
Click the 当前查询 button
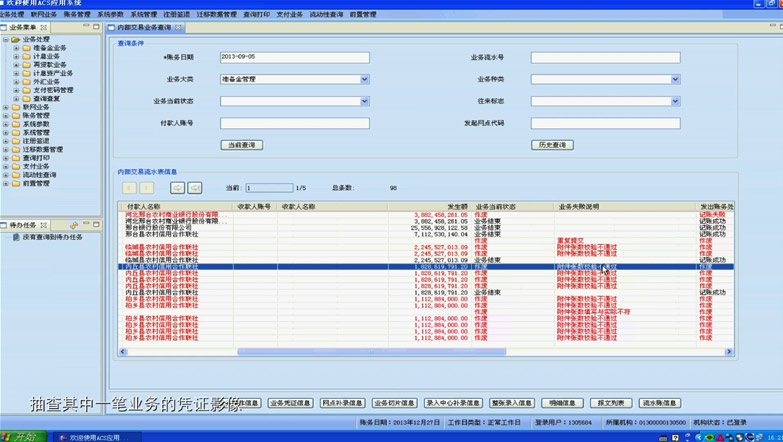pyautogui.click(x=241, y=145)
